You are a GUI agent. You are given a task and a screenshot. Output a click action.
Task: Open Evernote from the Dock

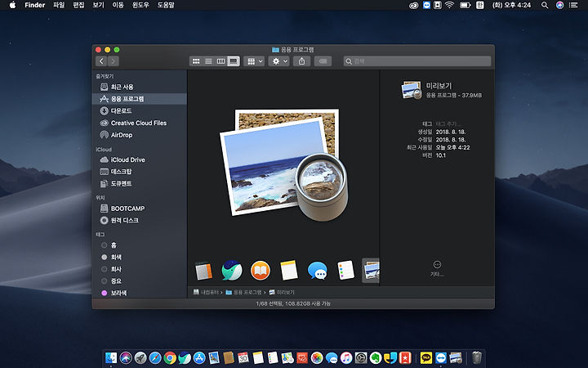pos(376,358)
